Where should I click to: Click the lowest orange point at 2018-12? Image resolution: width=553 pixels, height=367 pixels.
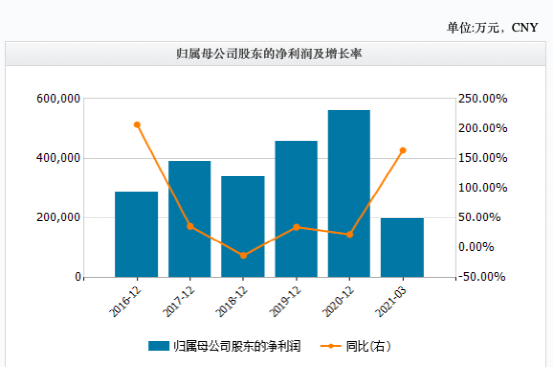[243, 256]
